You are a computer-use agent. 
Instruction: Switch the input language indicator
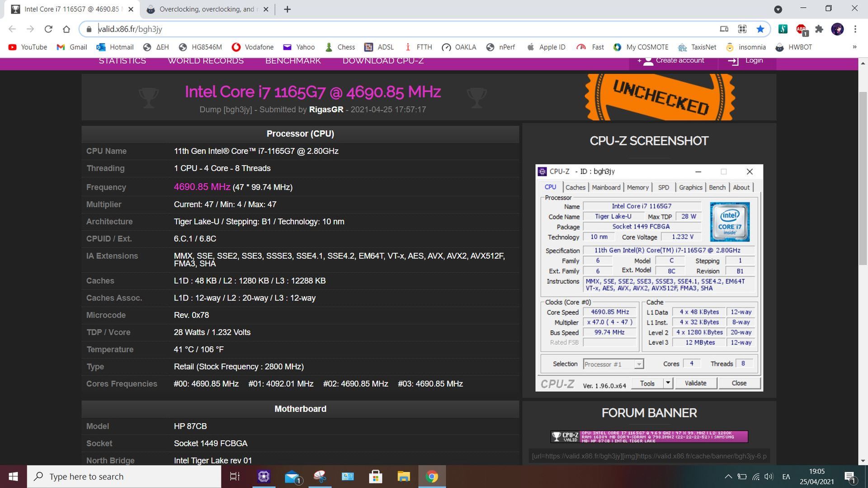coord(786,477)
